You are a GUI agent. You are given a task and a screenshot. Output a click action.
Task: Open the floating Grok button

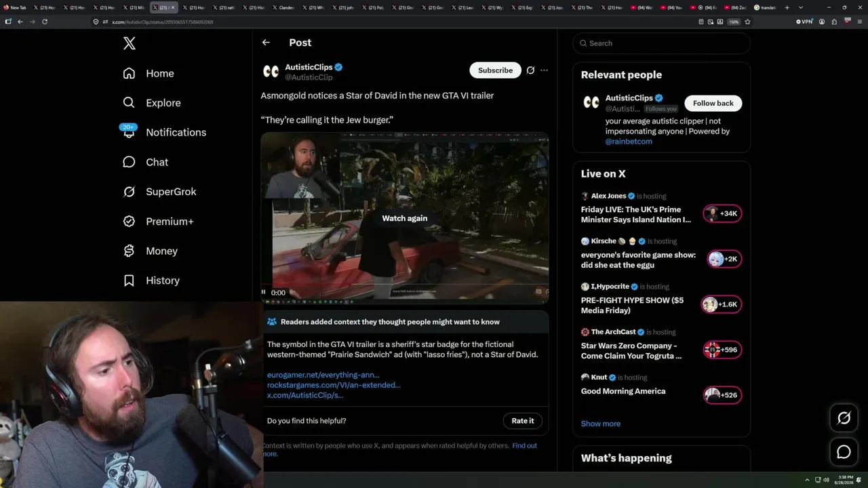click(844, 418)
